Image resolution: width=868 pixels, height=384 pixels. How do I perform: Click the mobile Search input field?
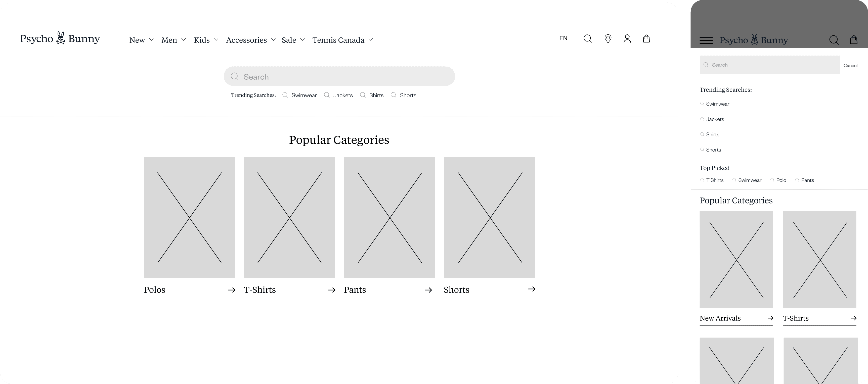770,65
